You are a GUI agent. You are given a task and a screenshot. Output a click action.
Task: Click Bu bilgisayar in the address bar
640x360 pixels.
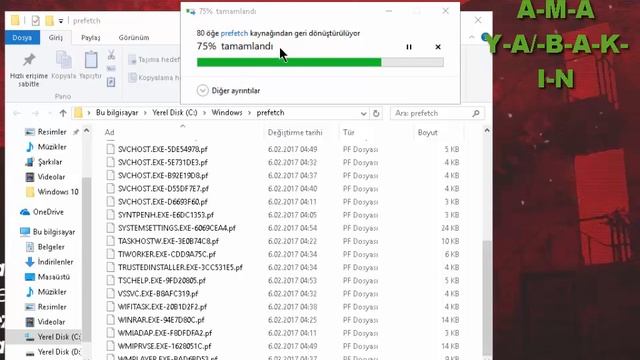tap(117, 113)
